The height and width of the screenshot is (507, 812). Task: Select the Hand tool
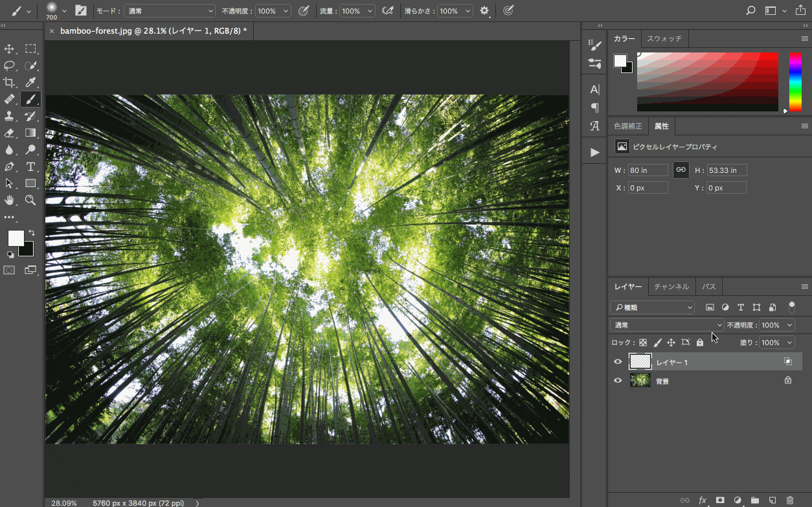click(10, 200)
